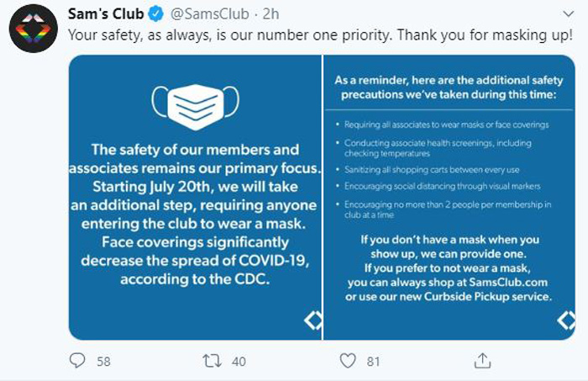The image size is (588, 381).
Task: Select the tweet text about masking up
Action: tap(320, 35)
